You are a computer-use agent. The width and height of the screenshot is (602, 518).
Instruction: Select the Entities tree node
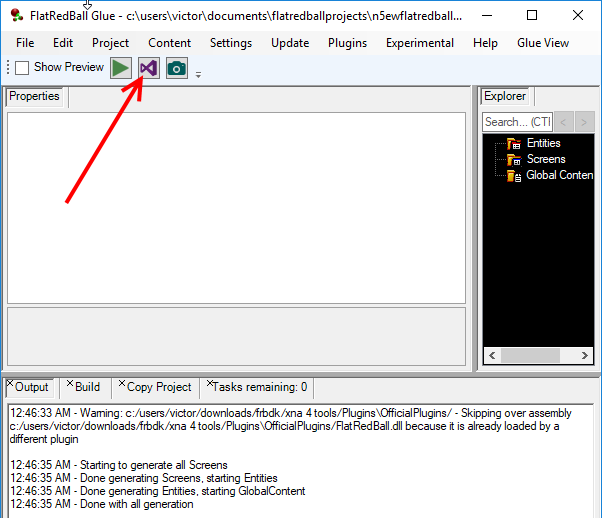[543, 143]
